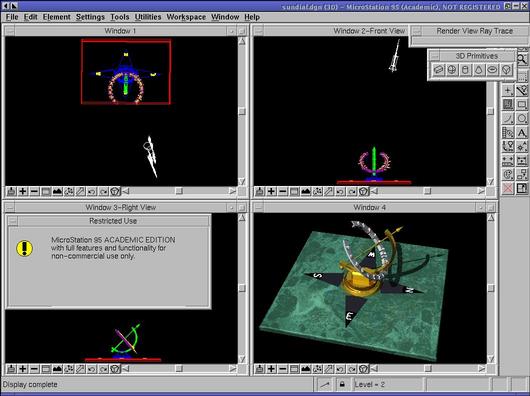Open the Window 3-Right View control menu
The width and height of the screenshot is (530, 396).
[10, 207]
